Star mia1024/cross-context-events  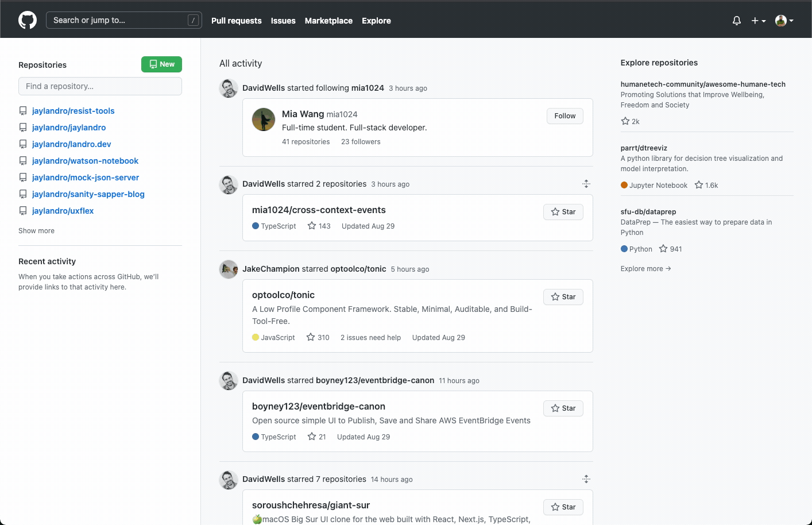tap(563, 212)
